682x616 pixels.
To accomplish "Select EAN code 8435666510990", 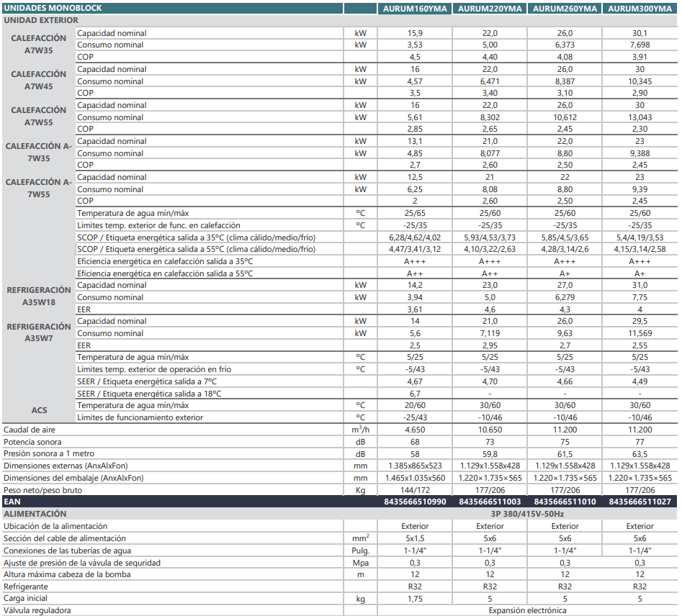I will [x=415, y=502].
